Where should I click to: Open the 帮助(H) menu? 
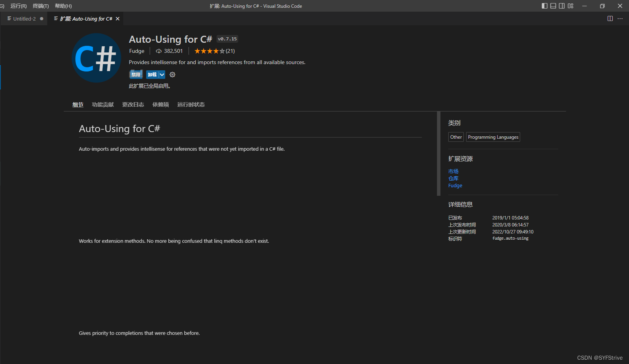[x=63, y=6]
